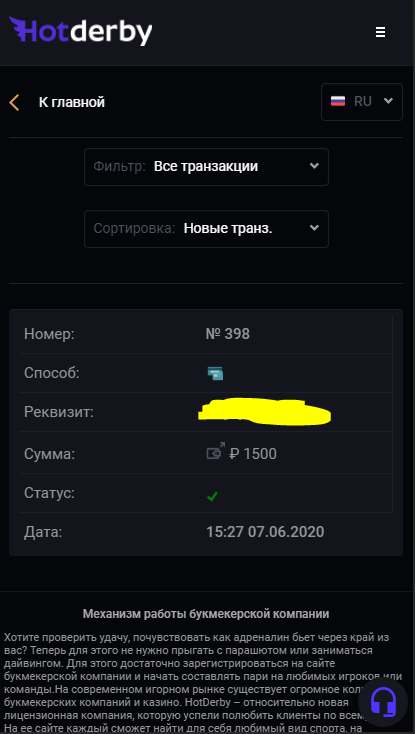Click the sum value ₽ 1500

(253, 454)
